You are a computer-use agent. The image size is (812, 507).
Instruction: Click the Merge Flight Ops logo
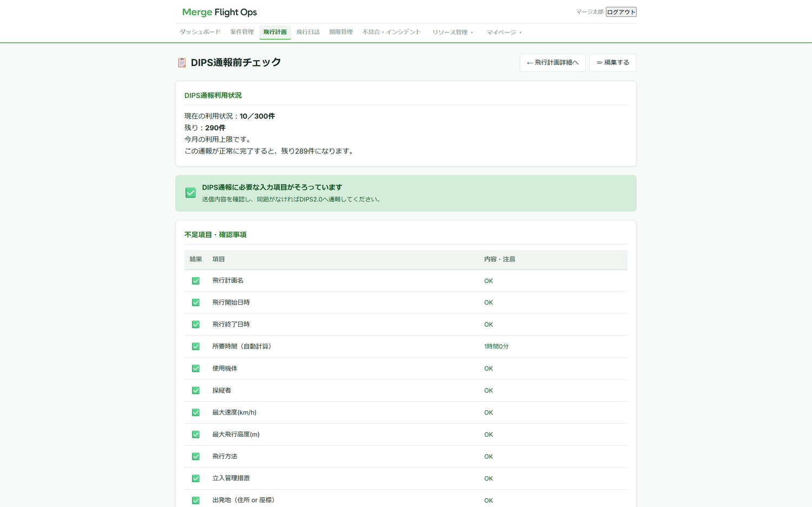[x=220, y=12]
